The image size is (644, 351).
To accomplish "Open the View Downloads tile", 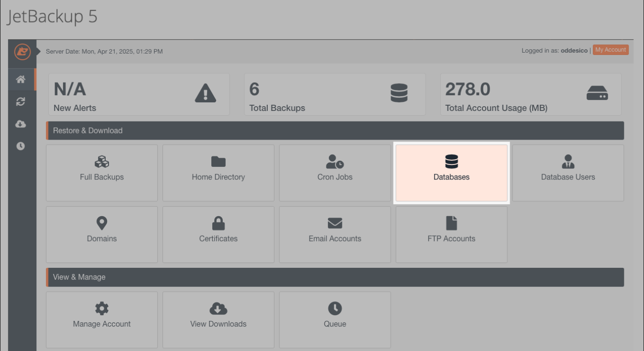I will tap(218, 320).
